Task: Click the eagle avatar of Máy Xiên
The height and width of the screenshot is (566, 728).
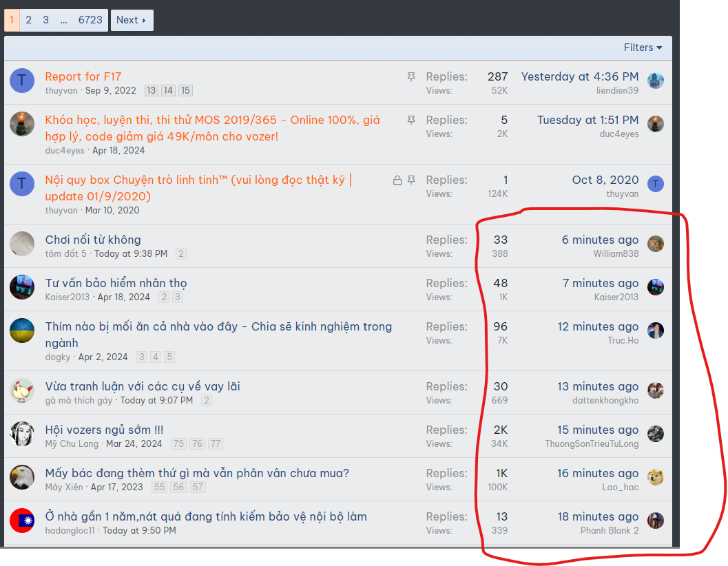Action: tap(22, 477)
